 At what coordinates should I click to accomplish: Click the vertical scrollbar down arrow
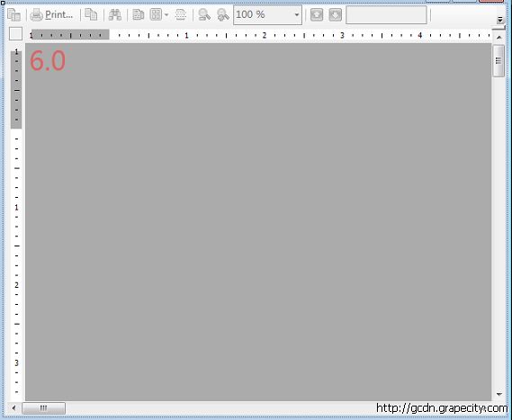point(499,394)
